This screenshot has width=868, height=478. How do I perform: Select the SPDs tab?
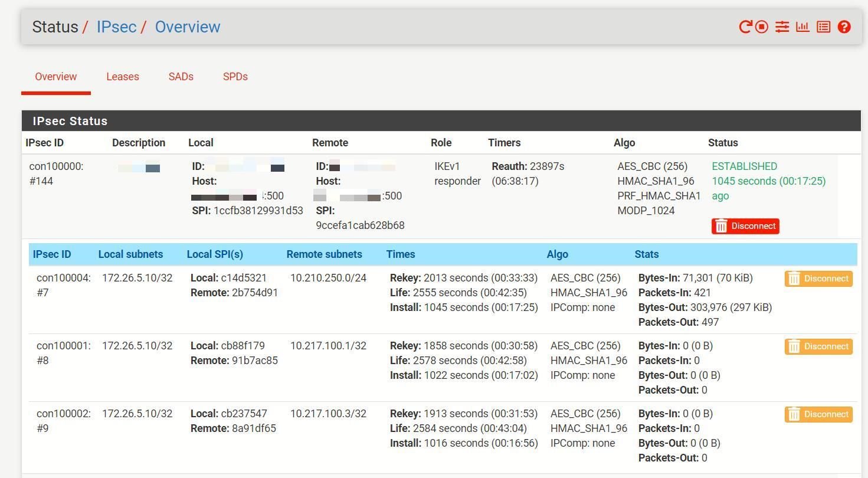[235, 77]
